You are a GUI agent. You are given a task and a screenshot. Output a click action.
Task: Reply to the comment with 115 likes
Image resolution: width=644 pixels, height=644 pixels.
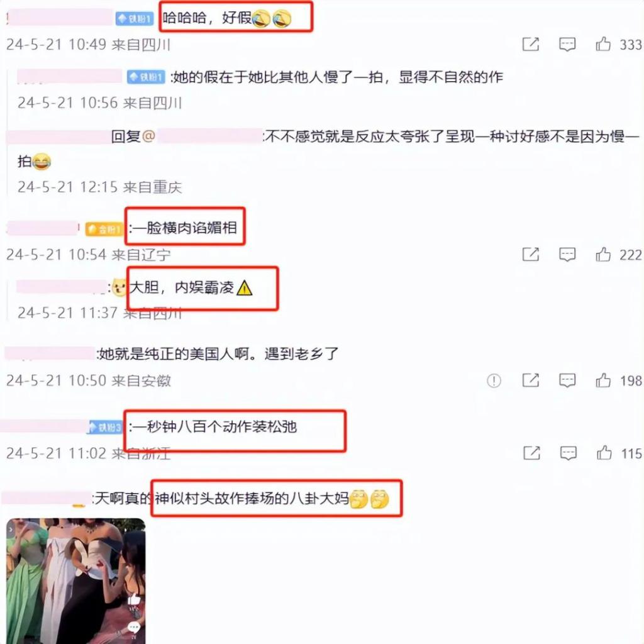point(569,453)
